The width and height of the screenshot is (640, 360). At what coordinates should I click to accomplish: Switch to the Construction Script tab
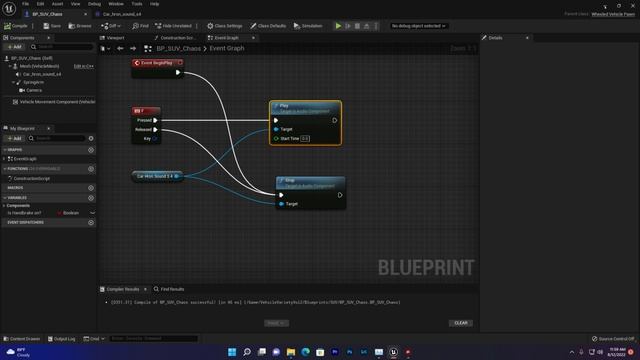pyautogui.click(x=175, y=38)
